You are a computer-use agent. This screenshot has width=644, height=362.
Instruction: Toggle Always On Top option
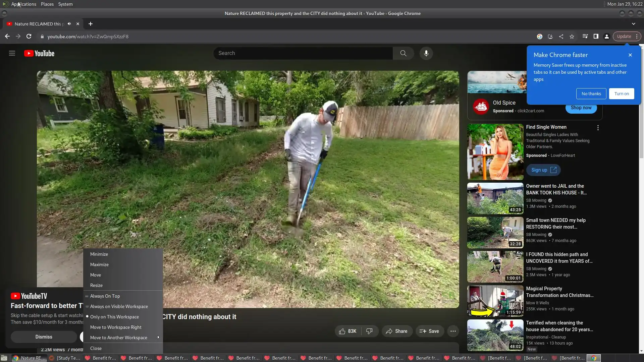[105, 296]
